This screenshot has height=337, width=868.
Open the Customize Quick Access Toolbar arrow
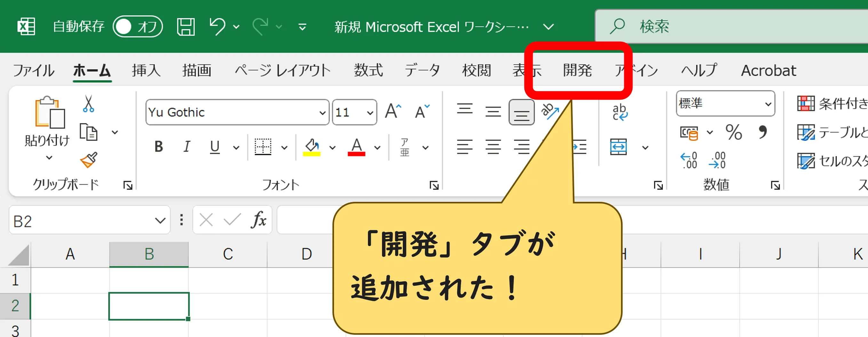[302, 27]
